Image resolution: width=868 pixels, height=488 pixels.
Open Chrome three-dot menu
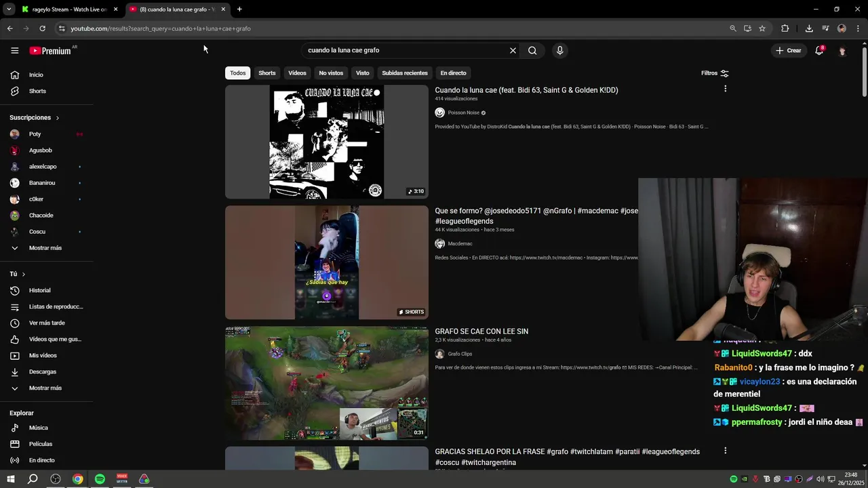(x=859, y=28)
